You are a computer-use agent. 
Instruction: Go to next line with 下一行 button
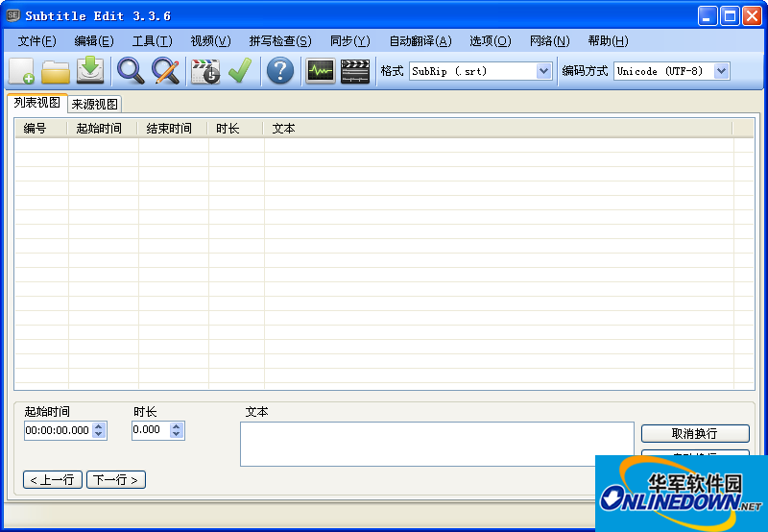[116, 479]
